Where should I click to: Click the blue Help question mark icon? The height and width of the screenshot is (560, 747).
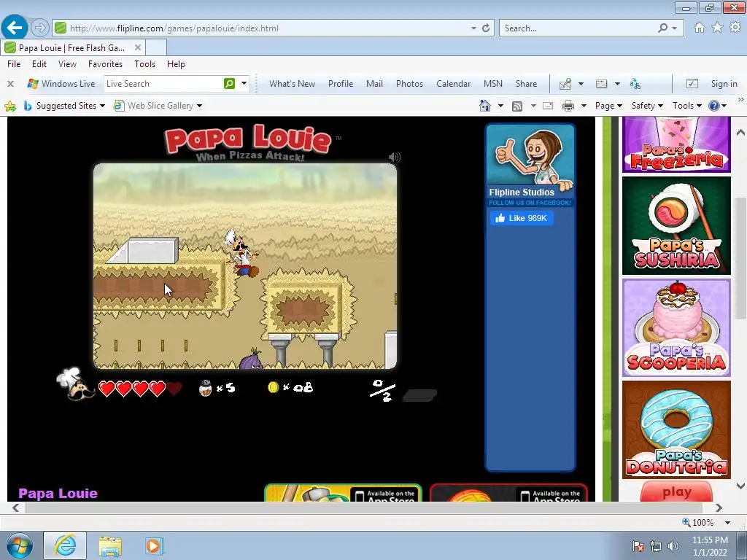[x=713, y=106]
